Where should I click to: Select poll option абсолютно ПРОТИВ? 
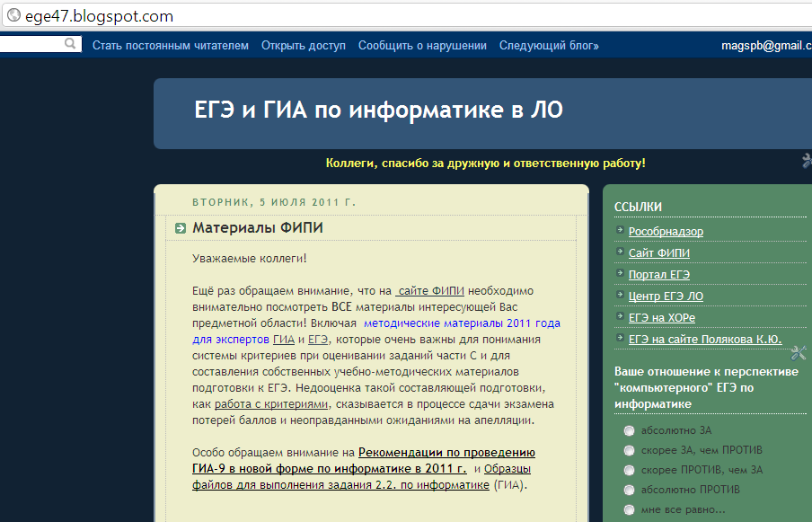click(x=629, y=490)
